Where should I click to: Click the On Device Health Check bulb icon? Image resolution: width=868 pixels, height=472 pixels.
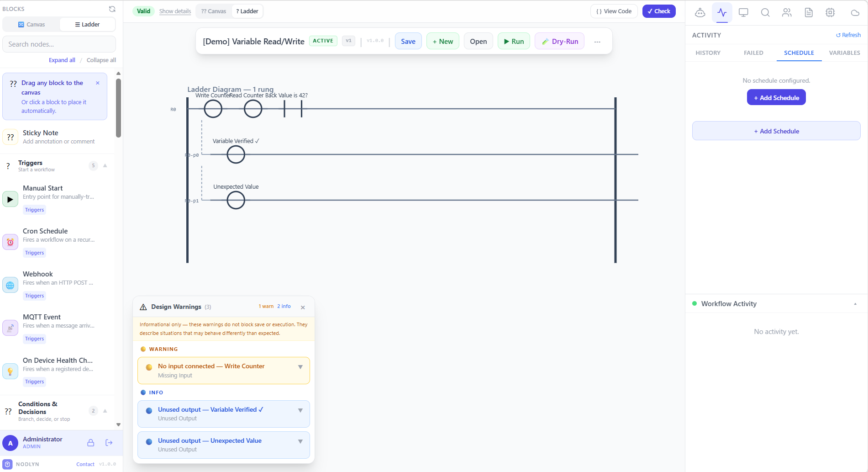[x=10, y=371]
